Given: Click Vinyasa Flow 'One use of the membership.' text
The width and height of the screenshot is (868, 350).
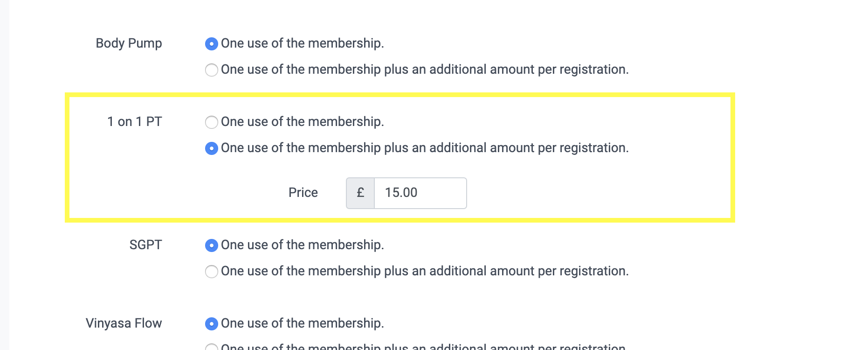Looking at the screenshot, I should [302, 323].
